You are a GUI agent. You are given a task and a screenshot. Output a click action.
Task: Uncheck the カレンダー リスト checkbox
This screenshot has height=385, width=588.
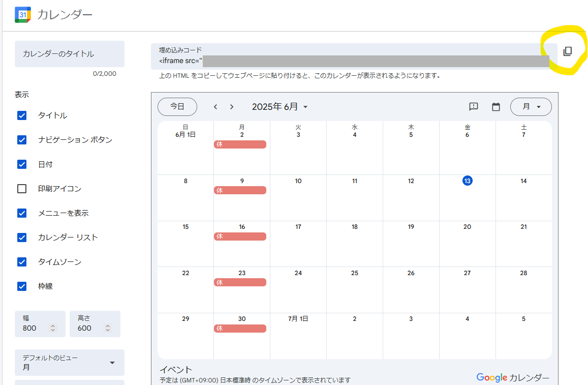[22, 238]
